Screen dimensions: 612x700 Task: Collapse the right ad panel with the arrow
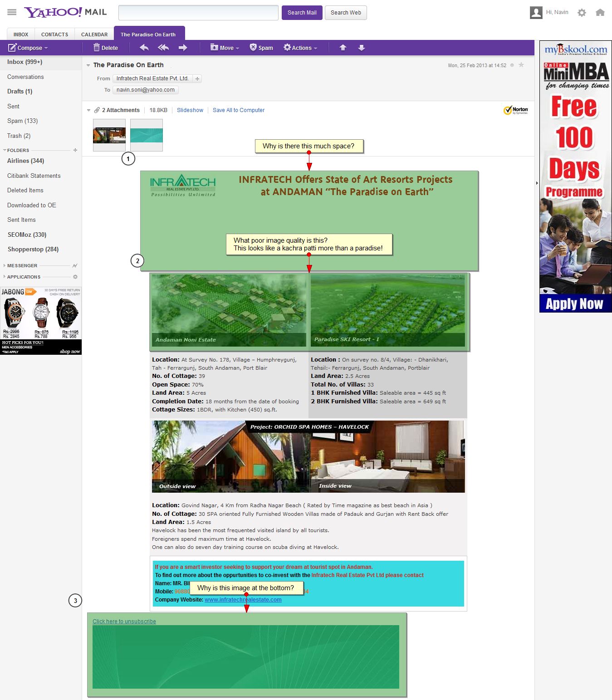click(537, 183)
